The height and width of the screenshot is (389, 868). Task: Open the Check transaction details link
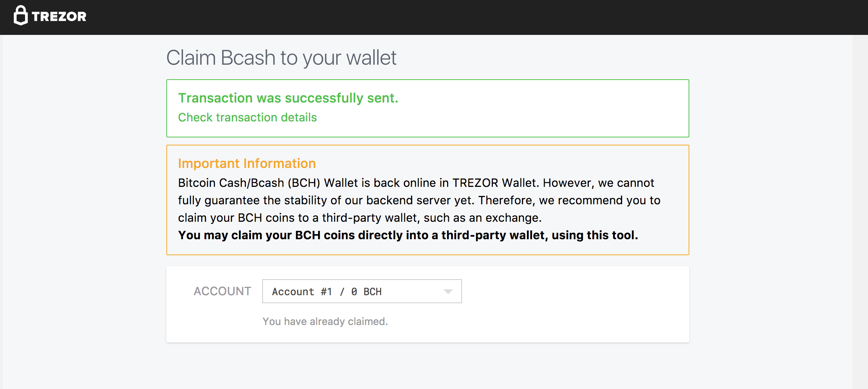click(x=247, y=117)
